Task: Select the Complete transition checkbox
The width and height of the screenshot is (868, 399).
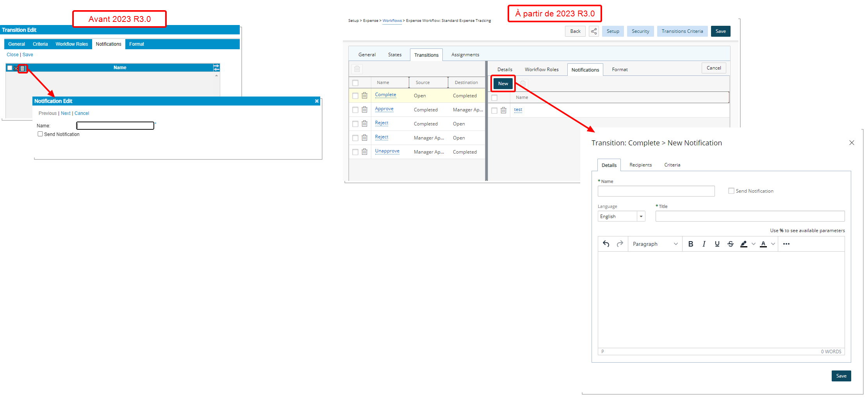Action: [355, 96]
